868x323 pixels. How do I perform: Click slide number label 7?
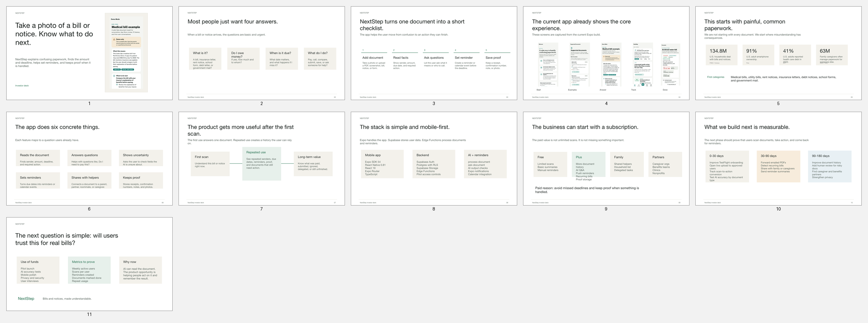pyautogui.click(x=262, y=209)
